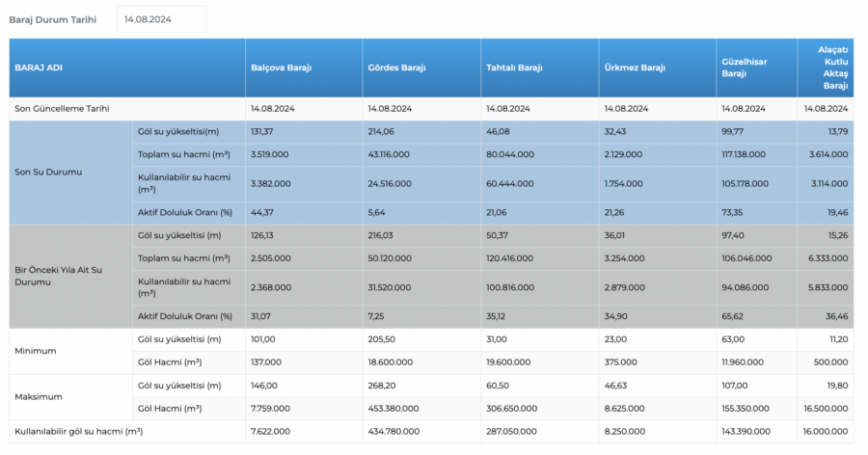The image size is (868, 455).
Task: Click the Kullanılabilir göl su hacmi row label
Action: pyautogui.click(x=79, y=431)
